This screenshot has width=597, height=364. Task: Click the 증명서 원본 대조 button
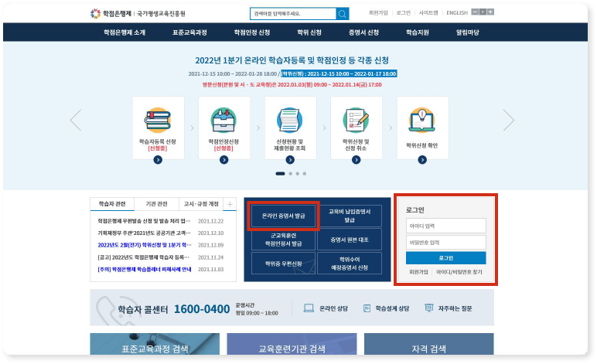click(350, 240)
